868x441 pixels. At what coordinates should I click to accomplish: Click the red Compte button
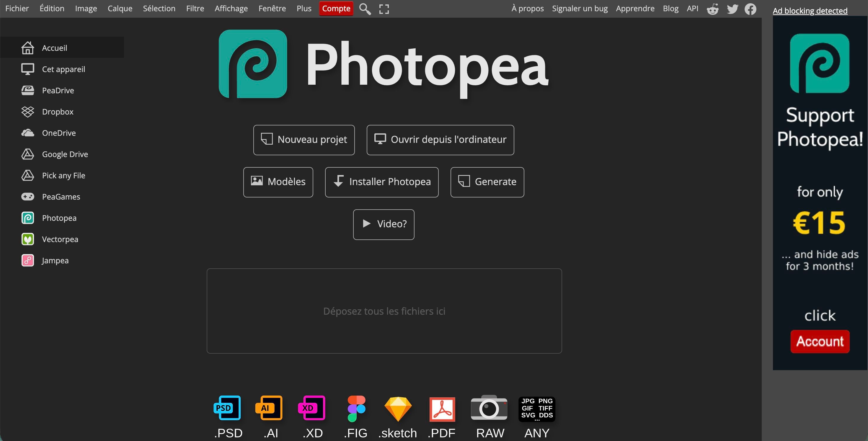[336, 9]
